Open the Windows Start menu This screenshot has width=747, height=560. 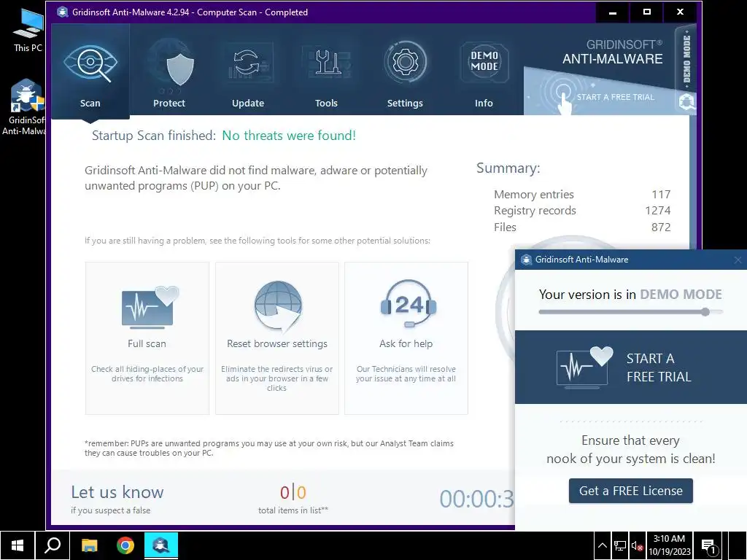pos(18,545)
